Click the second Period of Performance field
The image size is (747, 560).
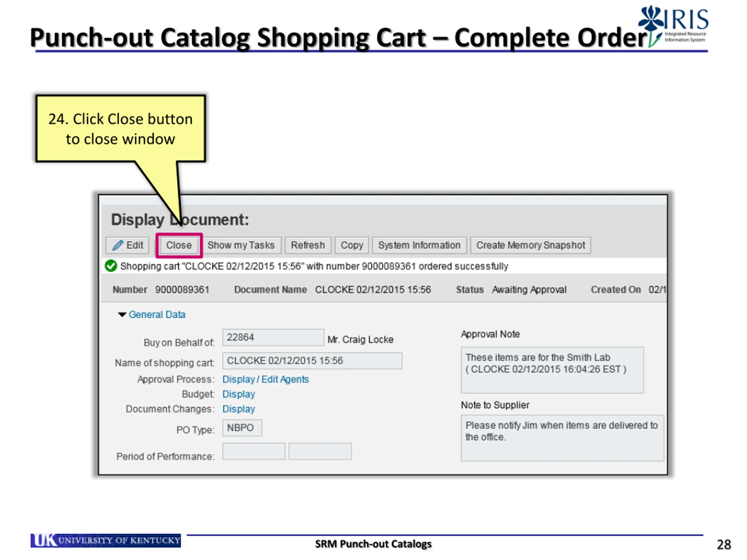point(320,451)
